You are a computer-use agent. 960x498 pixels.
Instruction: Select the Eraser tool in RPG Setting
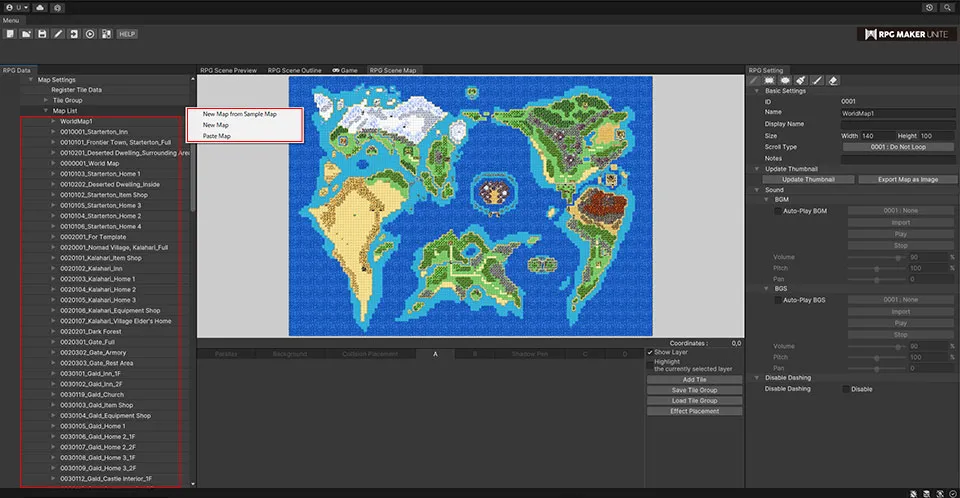834,80
